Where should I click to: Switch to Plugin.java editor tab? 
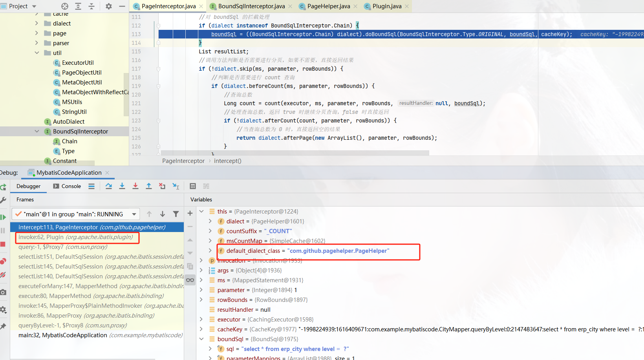(387, 6)
